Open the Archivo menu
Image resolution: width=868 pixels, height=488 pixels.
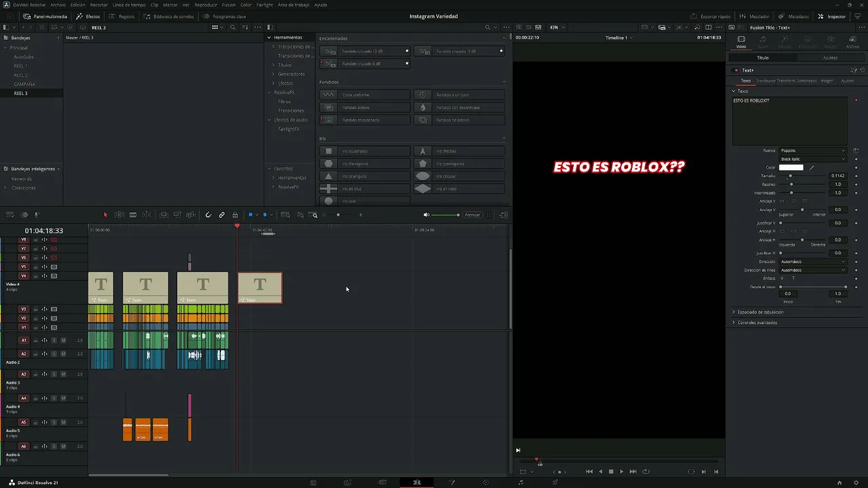[x=58, y=5]
